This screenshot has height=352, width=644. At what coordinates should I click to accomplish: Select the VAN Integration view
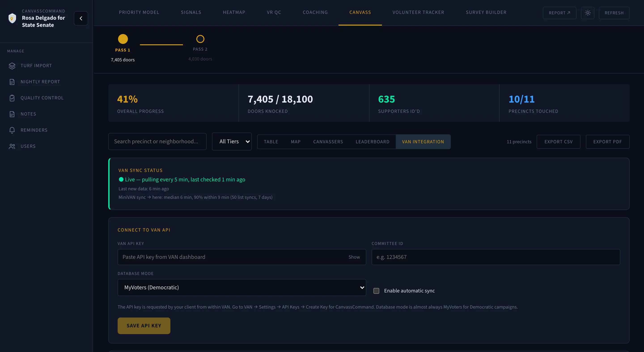point(423,142)
